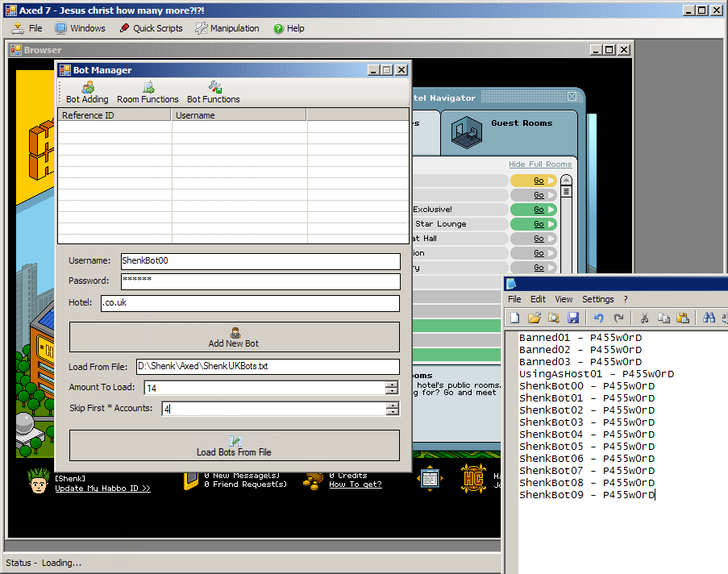728x574 pixels.
Task: Focus the Username input field
Action: pos(260,261)
